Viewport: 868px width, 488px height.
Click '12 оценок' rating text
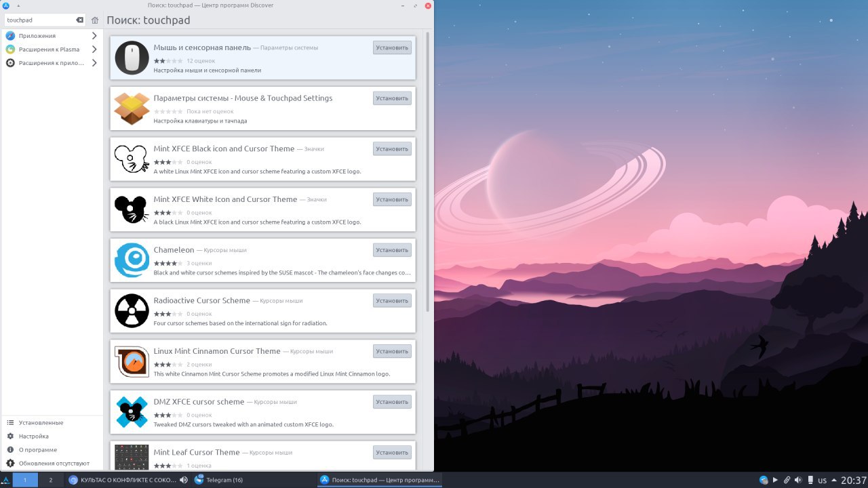pos(201,61)
